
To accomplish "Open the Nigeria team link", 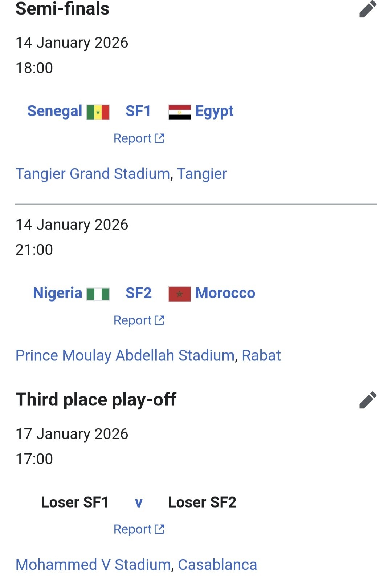I will point(58,293).
